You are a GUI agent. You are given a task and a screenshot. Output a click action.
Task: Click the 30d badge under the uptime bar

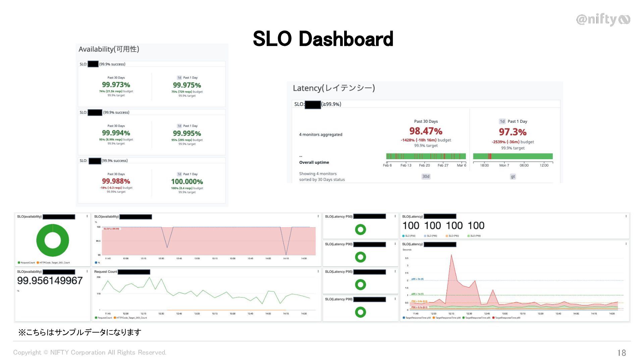click(426, 177)
